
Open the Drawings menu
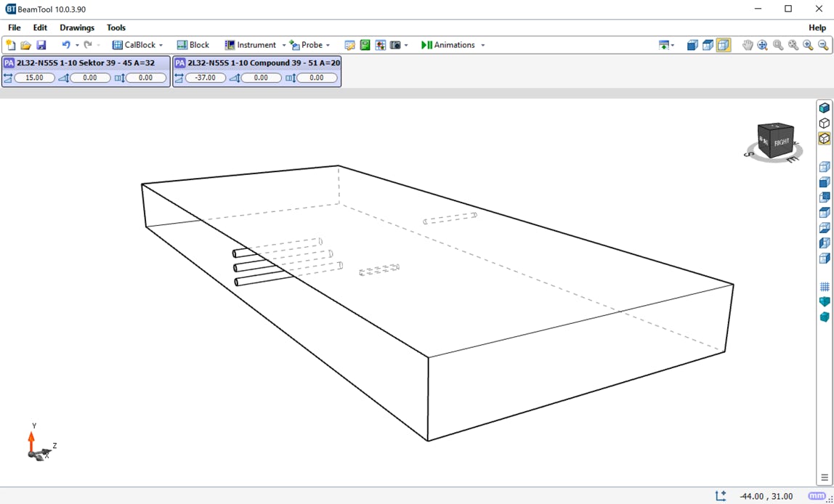pyautogui.click(x=77, y=28)
